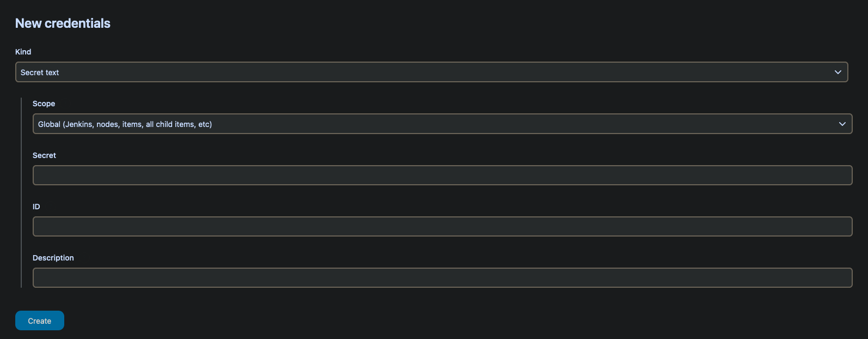Click the Description field label

point(53,258)
